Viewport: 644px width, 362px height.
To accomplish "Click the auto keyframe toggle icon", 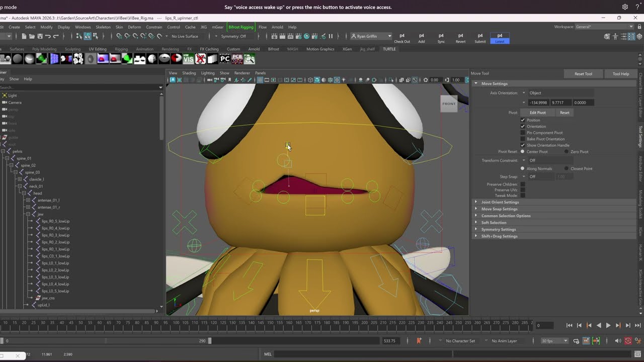I will 628,341.
